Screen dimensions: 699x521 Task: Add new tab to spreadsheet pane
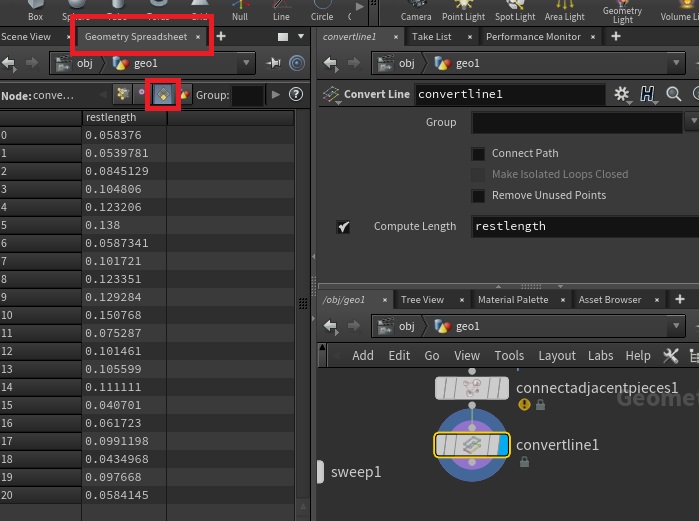click(221, 36)
